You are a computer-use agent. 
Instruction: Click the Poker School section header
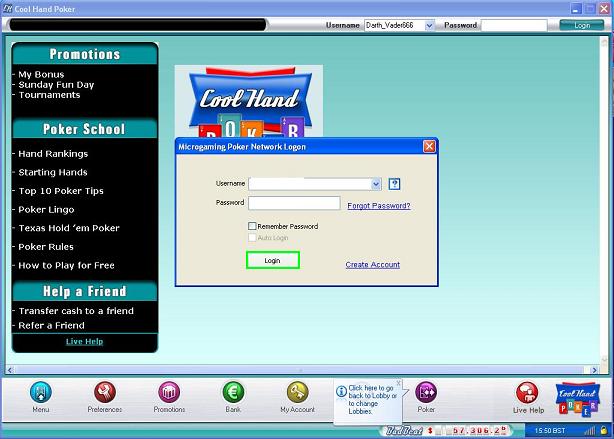(85, 129)
